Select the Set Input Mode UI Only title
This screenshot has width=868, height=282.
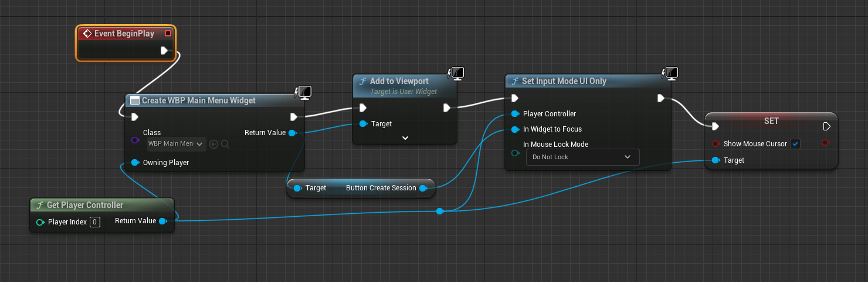coord(564,81)
